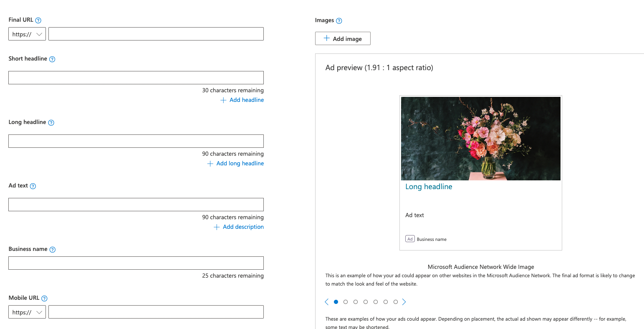Select the second ad preview pagination dot

click(x=346, y=302)
